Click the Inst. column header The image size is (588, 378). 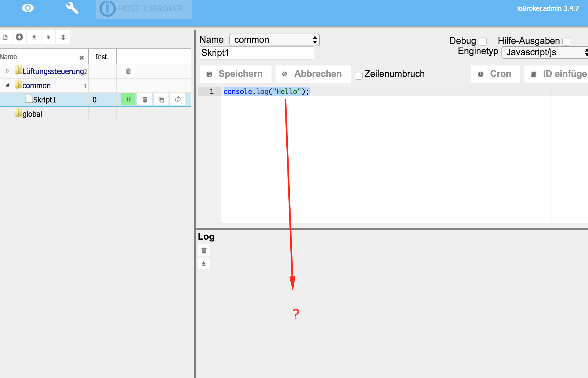pos(102,57)
